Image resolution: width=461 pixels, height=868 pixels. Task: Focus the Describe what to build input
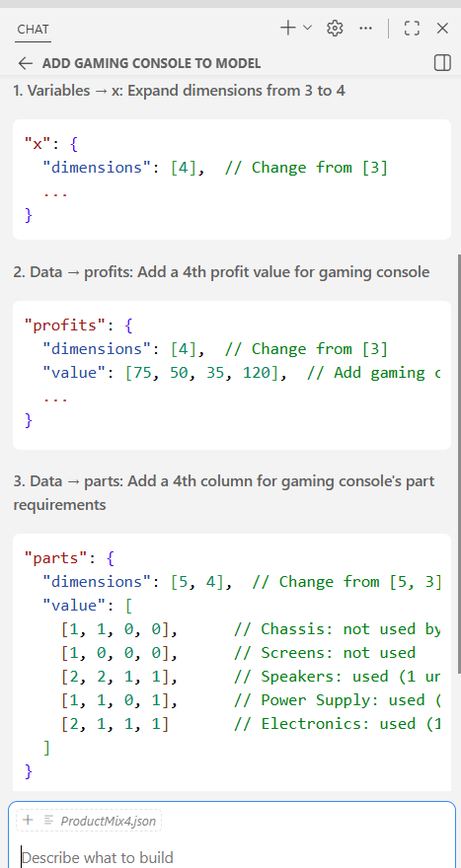231,857
